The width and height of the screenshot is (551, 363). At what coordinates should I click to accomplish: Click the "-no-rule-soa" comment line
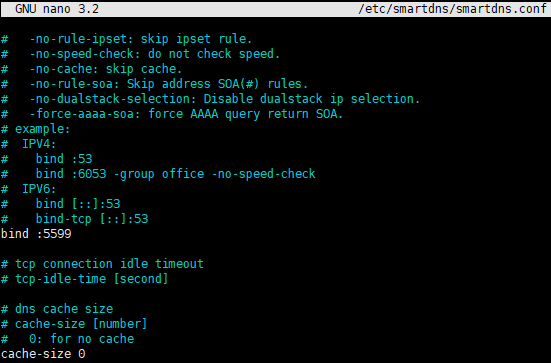click(155, 84)
